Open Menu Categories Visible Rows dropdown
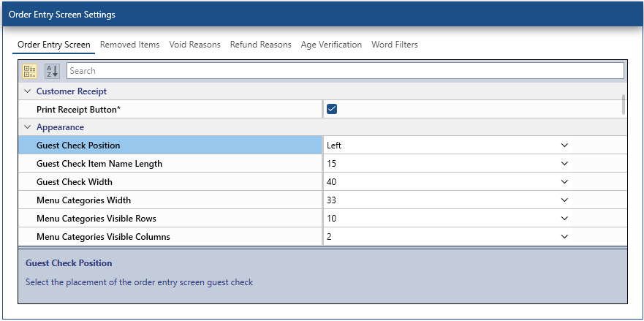 pyautogui.click(x=564, y=219)
